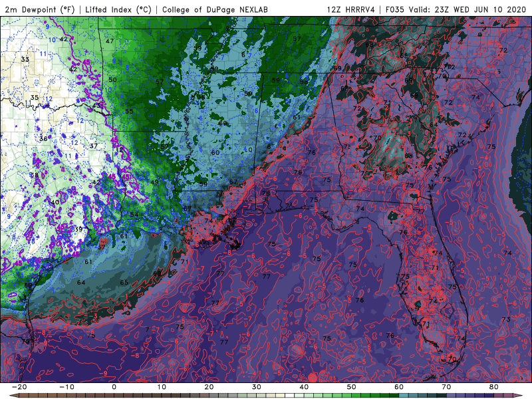Click the '2m Dewpoint (°F)' title text
The width and height of the screenshot is (532, 399).
coord(41,9)
